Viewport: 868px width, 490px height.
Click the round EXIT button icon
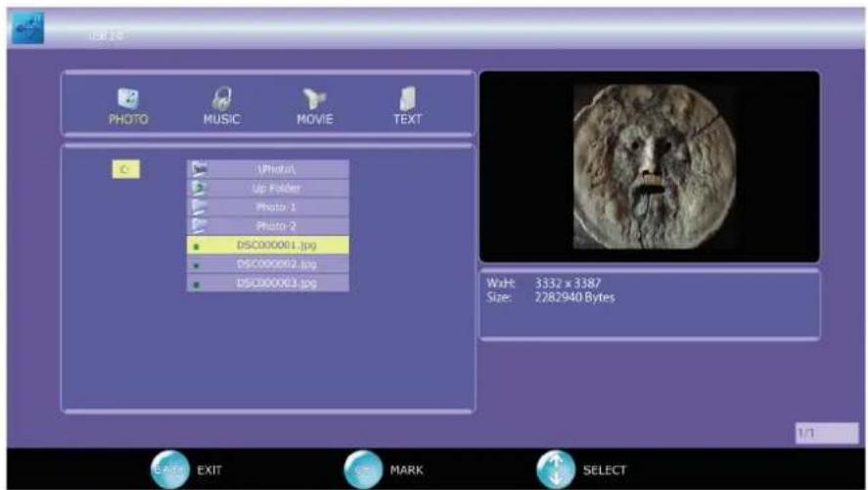[x=169, y=470]
